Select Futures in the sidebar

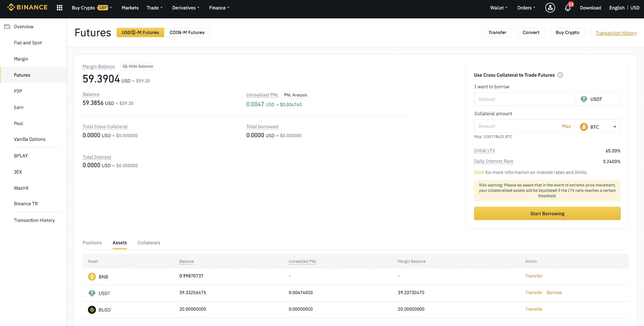[x=33, y=75]
